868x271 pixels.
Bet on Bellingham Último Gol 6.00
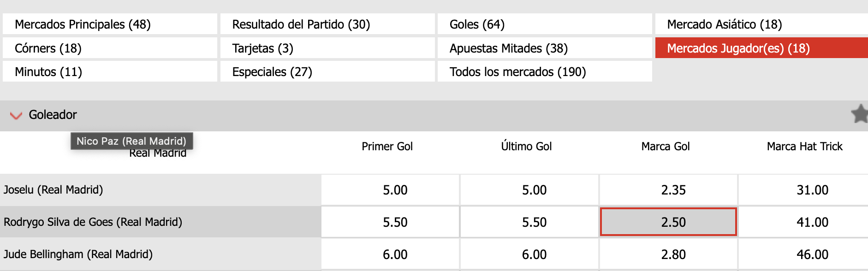click(x=534, y=254)
